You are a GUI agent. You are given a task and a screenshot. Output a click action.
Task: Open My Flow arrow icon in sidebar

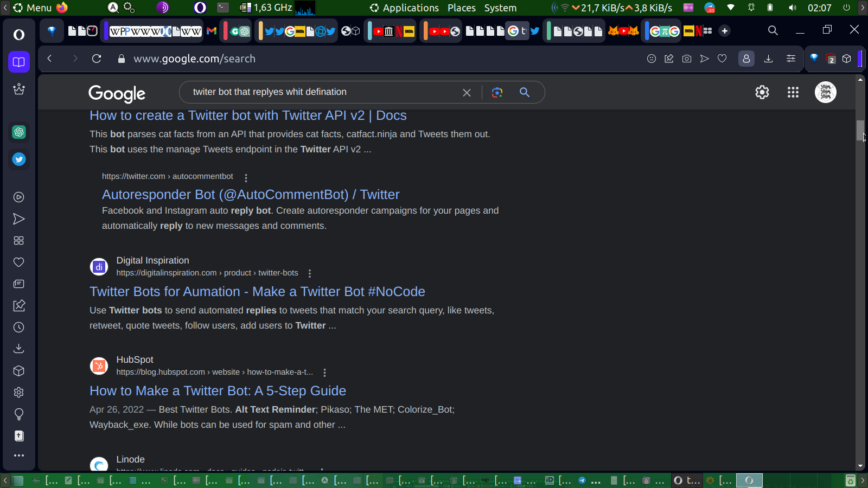pos(19,219)
